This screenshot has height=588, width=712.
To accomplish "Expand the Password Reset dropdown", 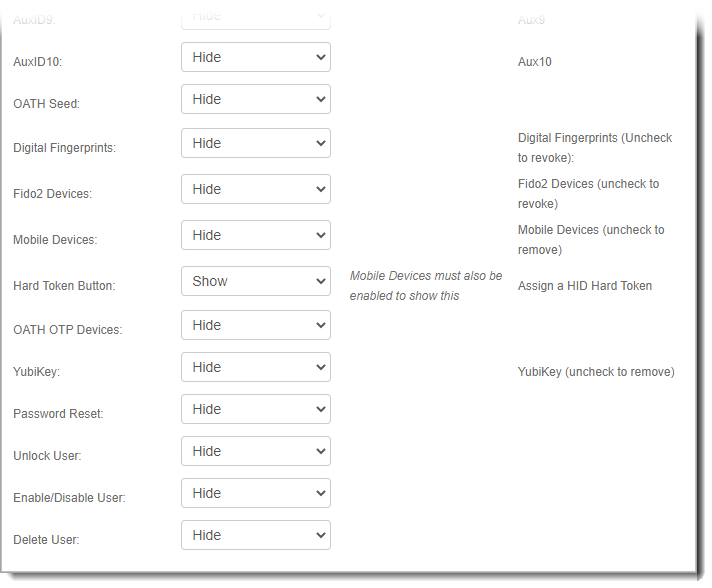I will (x=255, y=410).
